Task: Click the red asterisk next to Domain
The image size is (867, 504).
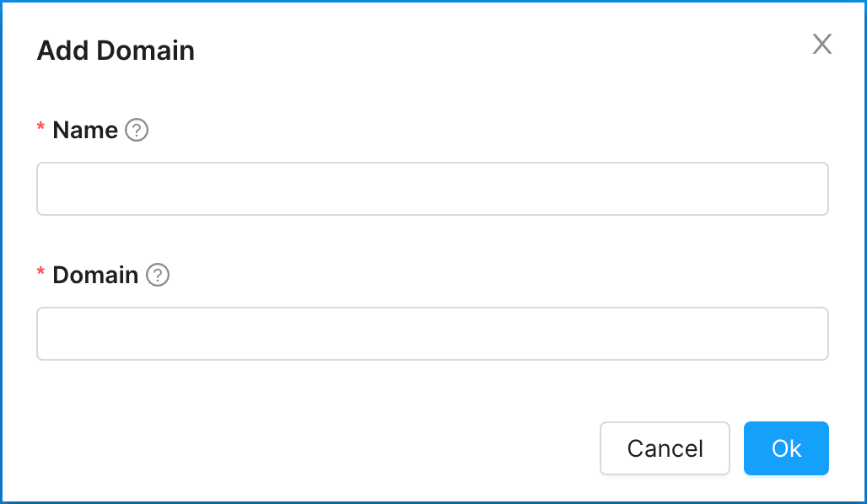Action: [40, 273]
